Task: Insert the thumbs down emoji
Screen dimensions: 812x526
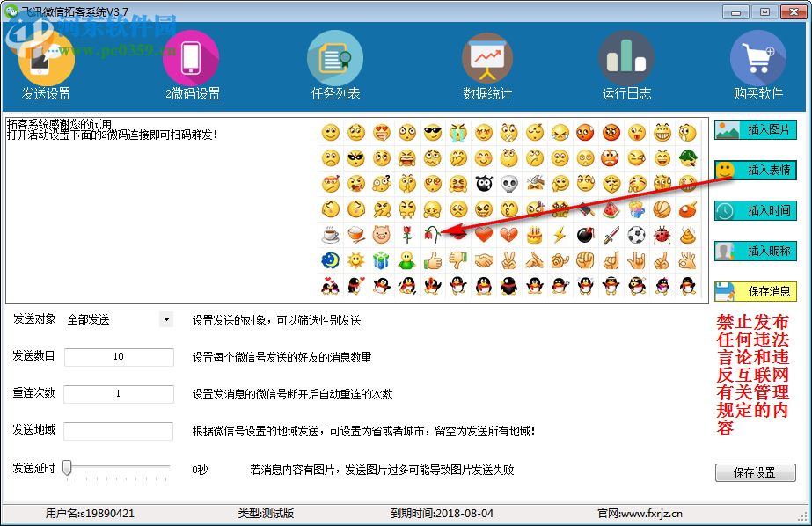Action: pyautogui.click(x=457, y=260)
